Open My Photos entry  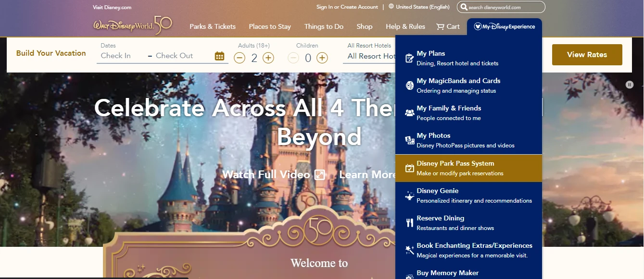pyautogui.click(x=468, y=140)
